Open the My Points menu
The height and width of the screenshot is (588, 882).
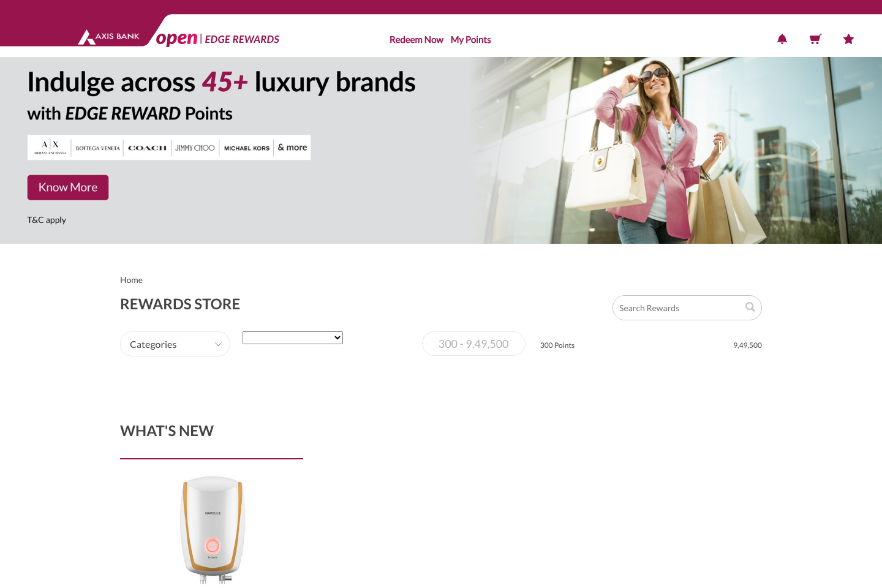pyautogui.click(x=470, y=40)
